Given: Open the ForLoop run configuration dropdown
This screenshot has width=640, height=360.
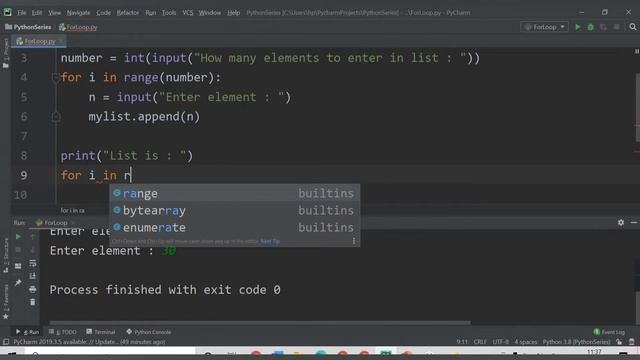Looking at the screenshot, I should 544,27.
